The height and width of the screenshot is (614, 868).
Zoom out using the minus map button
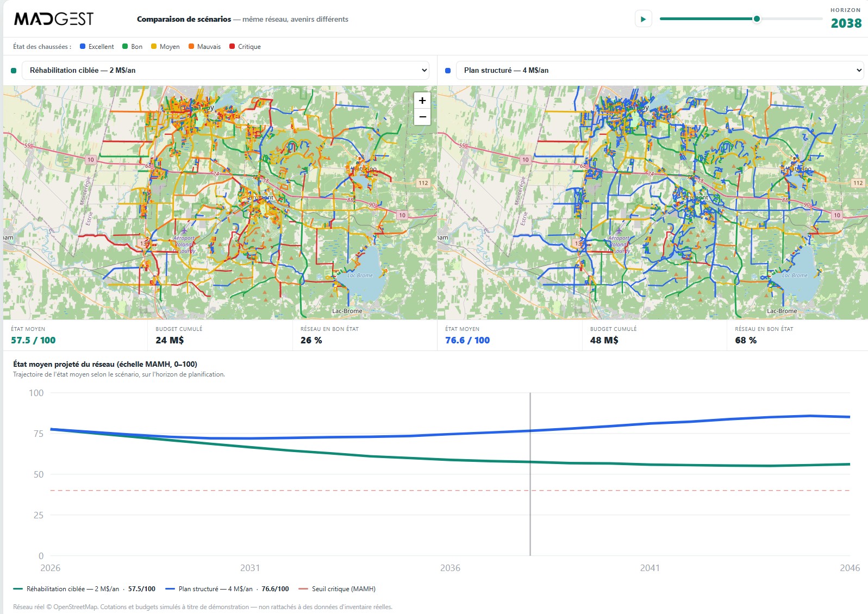[x=422, y=117]
